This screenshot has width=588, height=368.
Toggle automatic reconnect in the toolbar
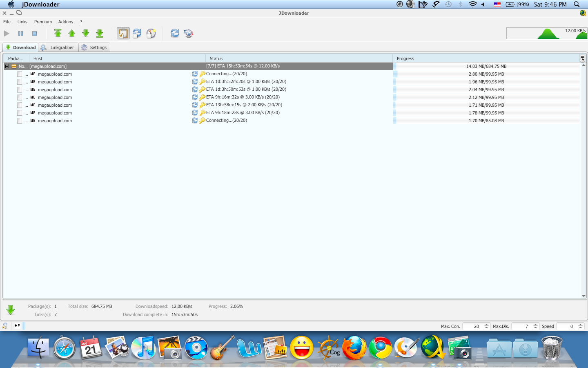pos(137,33)
